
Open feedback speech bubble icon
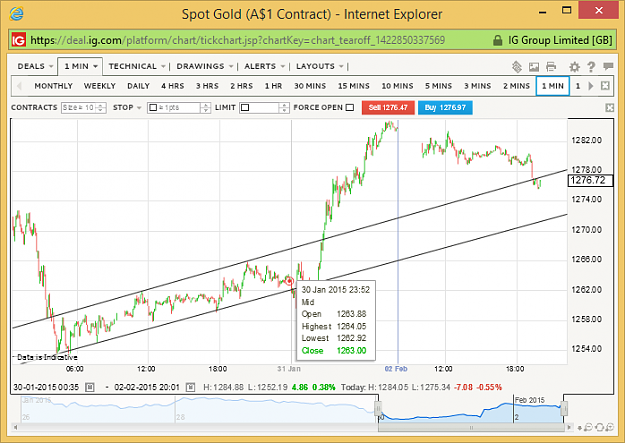[608, 66]
